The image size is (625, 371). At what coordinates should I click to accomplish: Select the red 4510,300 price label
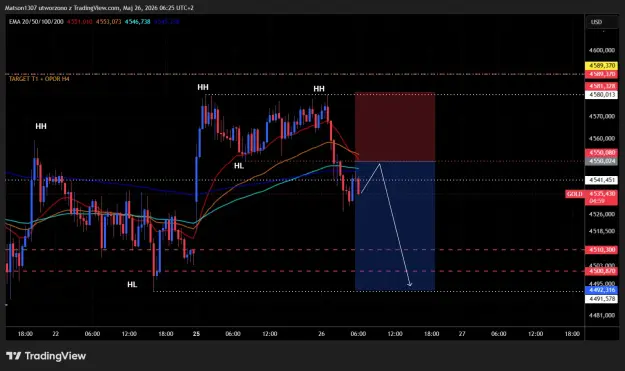[x=601, y=250]
